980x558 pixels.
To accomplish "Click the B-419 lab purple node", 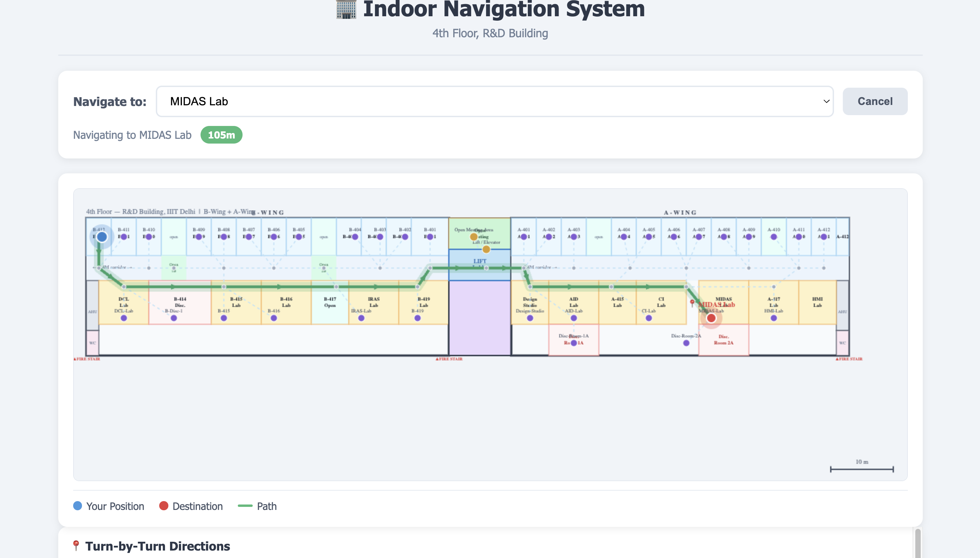I will (x=418, y=318).
